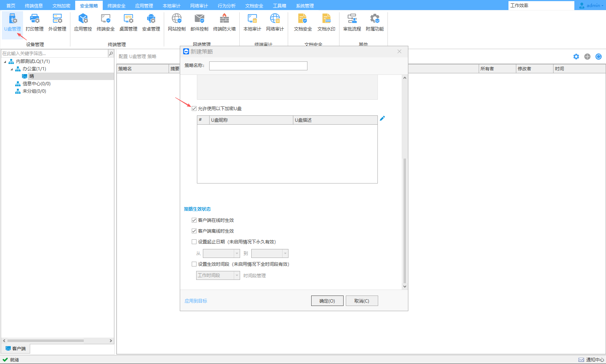Enable 设置起止日期 checkbox
This screenshot has width=606, height=364.
pyautogui.click(x=194, y=242)
